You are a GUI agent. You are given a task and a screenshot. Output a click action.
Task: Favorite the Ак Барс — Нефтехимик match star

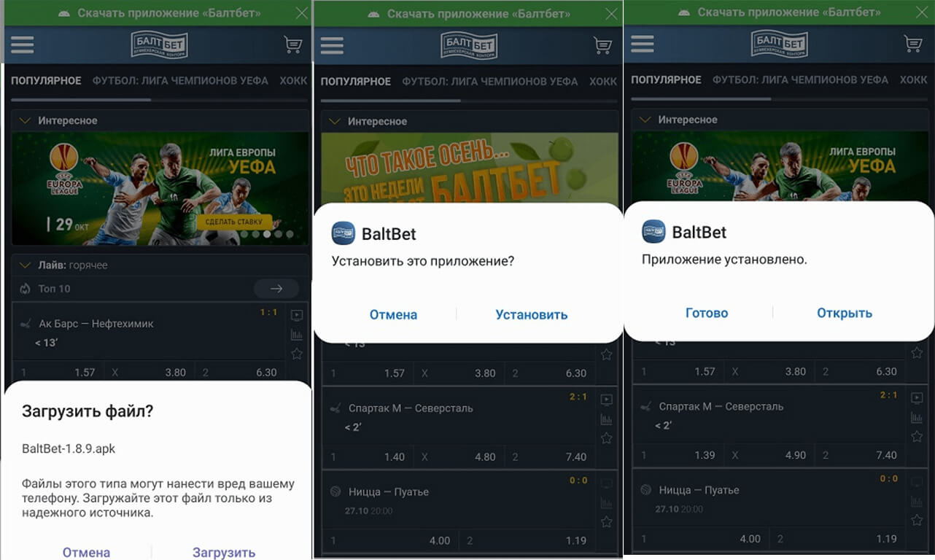(297, 354)
